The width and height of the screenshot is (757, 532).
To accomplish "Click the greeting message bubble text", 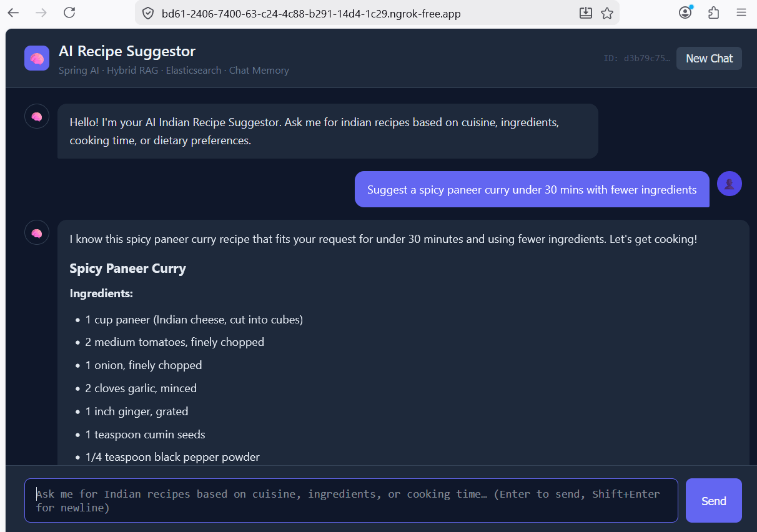I will 314,131.
